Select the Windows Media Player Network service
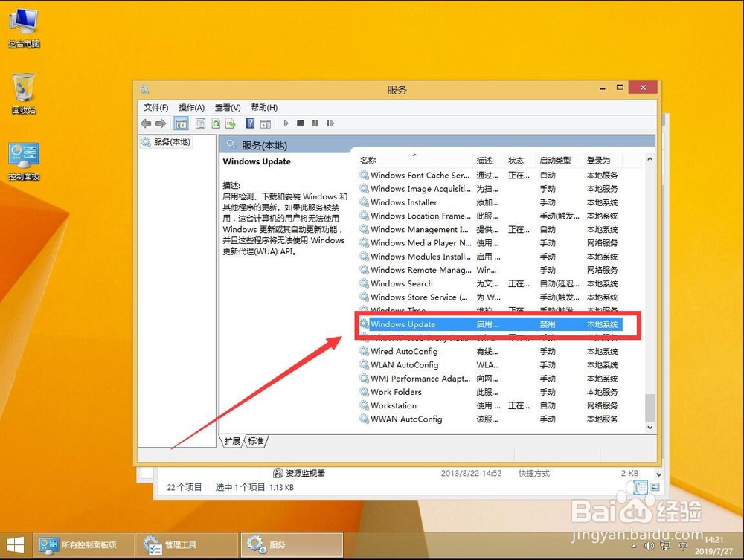This screenshot has width=744, height=560. pos(490,242)
